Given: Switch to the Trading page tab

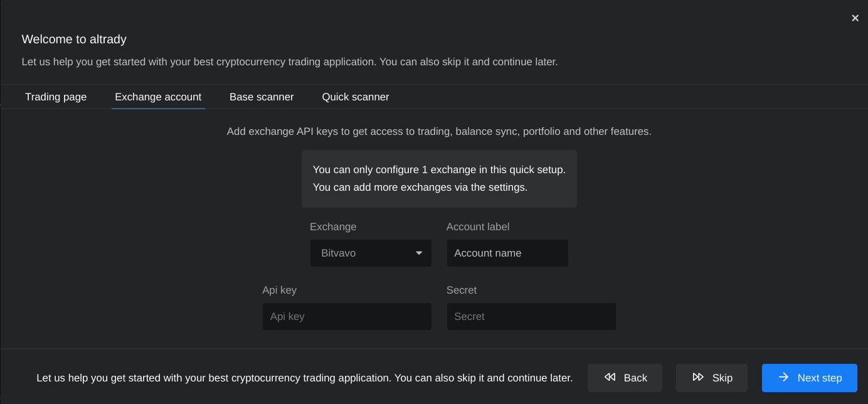Looking at the screenshot, I should 56,97.
